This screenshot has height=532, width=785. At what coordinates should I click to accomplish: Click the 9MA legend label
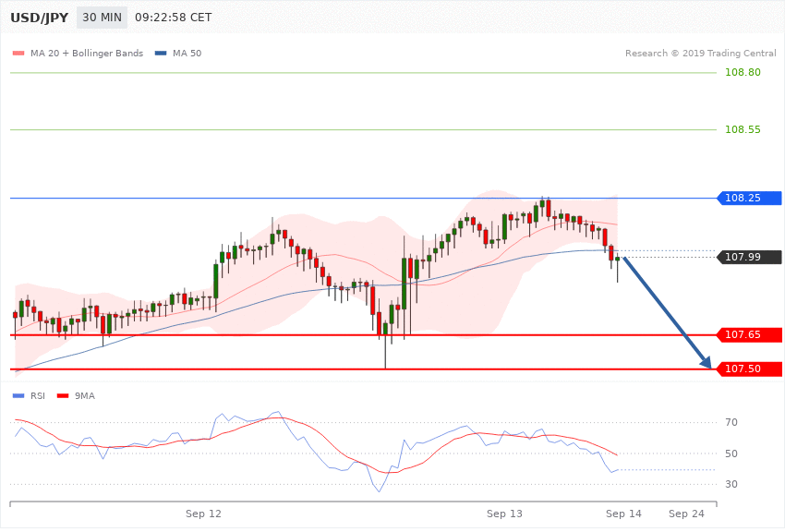(85, 396)
